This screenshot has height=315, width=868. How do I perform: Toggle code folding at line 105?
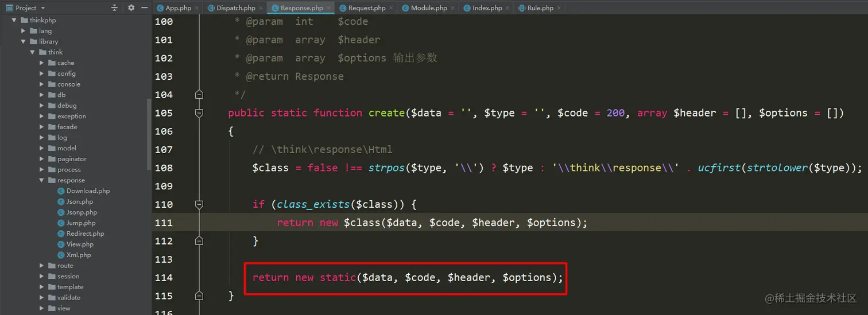(x=199, y=113)
